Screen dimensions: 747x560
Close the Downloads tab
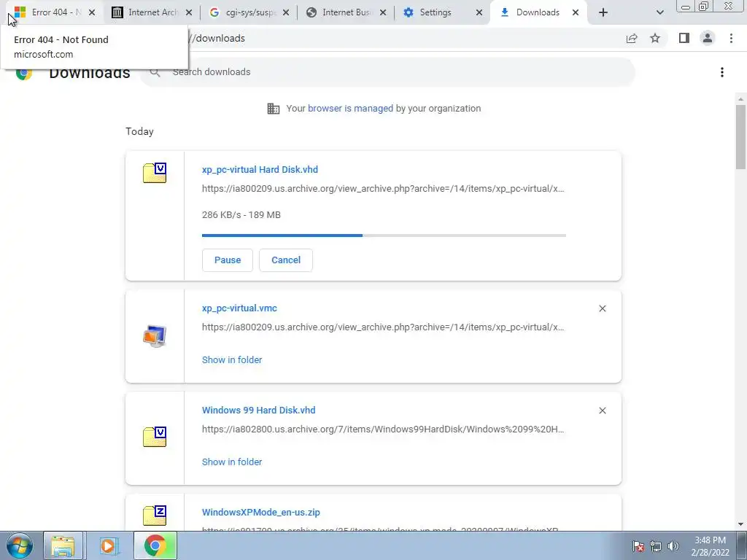[x=576, y=13]
